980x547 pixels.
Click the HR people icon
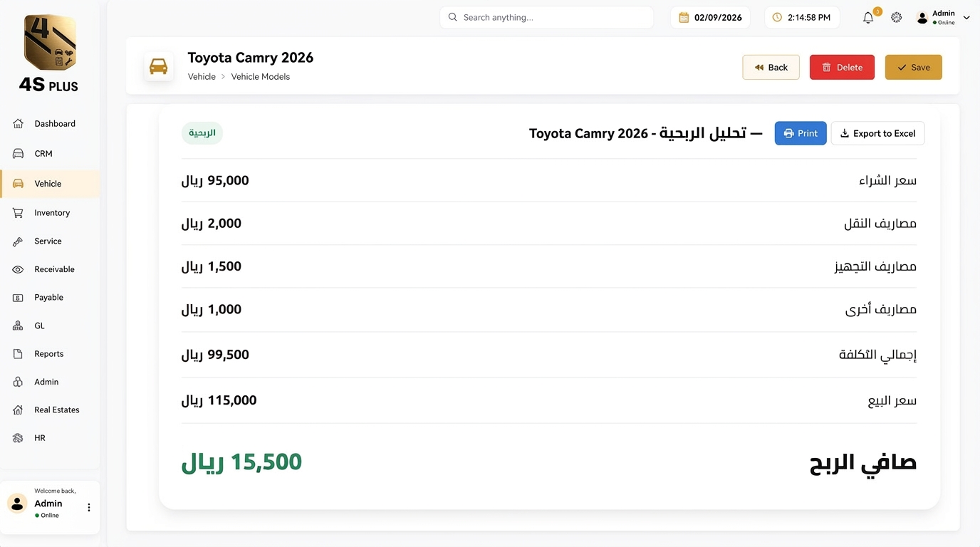pos(19,438)
